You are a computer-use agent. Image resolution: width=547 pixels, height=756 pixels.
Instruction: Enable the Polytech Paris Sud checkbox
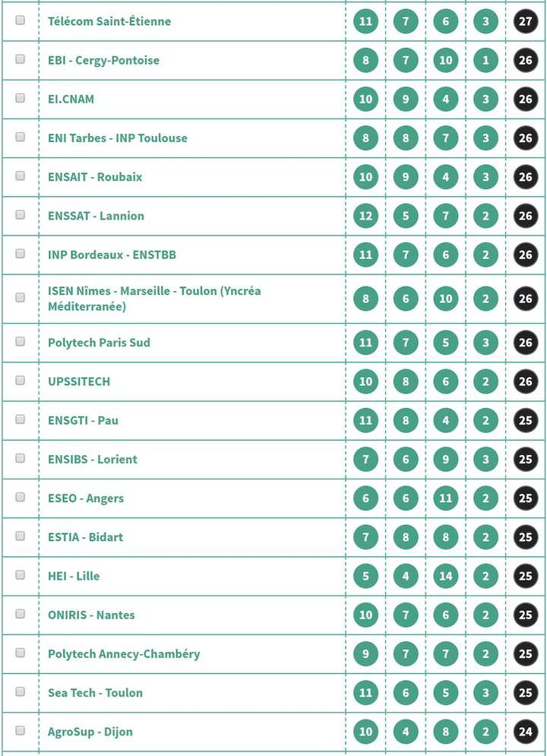pyautogui.click(x=21, y=342)
